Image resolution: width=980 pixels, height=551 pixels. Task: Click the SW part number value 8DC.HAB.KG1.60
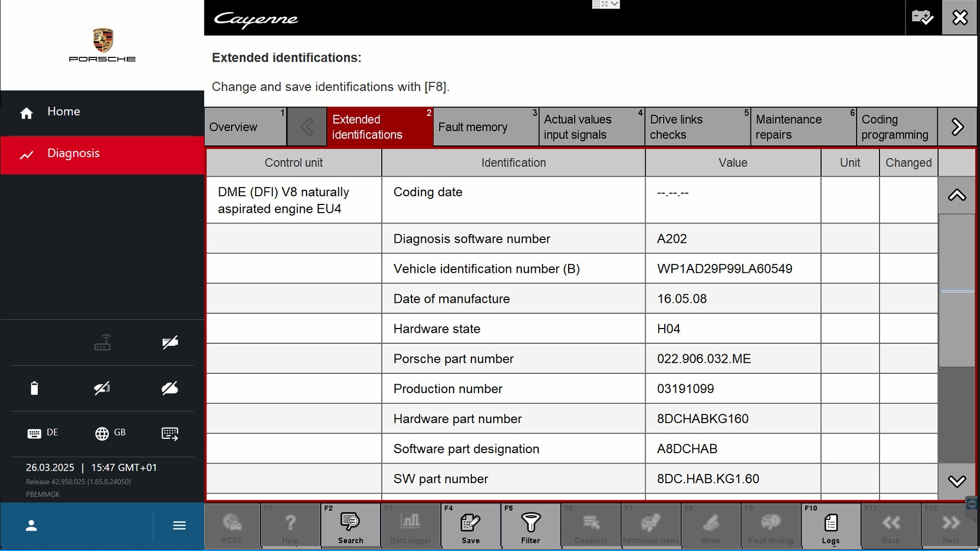click(708, 479)
